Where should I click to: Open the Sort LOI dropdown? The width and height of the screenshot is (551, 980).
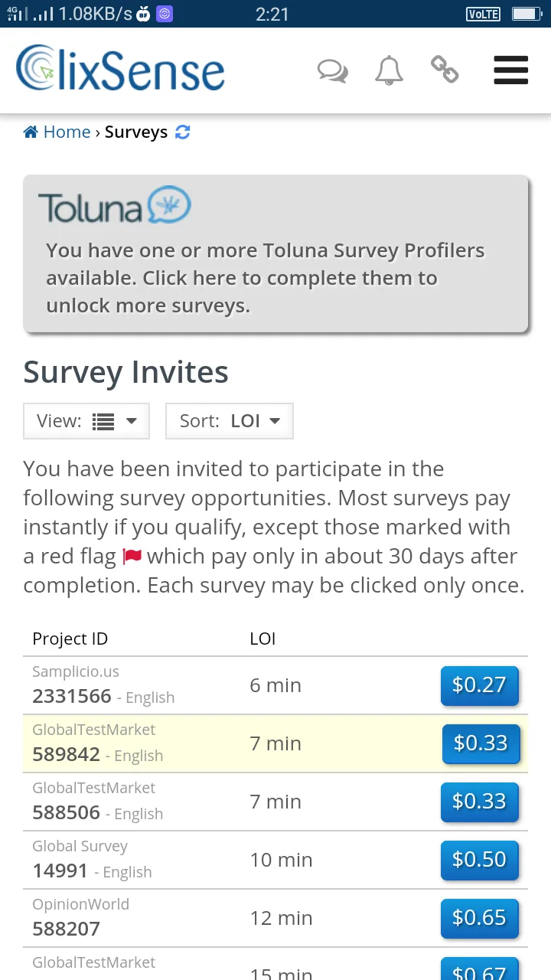230,421
